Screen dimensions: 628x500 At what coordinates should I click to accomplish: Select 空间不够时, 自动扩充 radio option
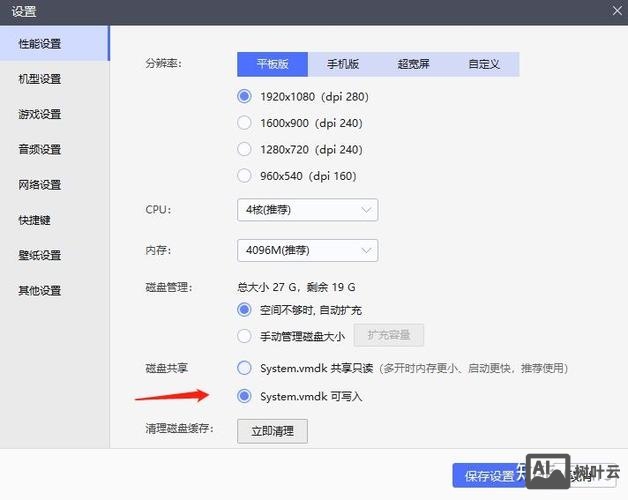tap(244, 310)
